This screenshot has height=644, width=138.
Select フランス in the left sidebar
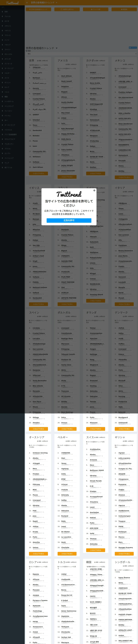tap(8, 35)
